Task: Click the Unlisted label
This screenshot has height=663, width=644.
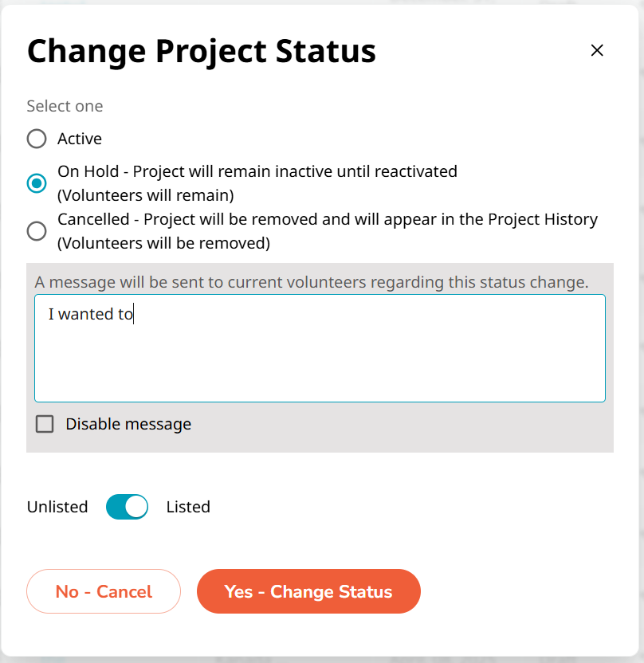Action: click(x=57, y=507)
